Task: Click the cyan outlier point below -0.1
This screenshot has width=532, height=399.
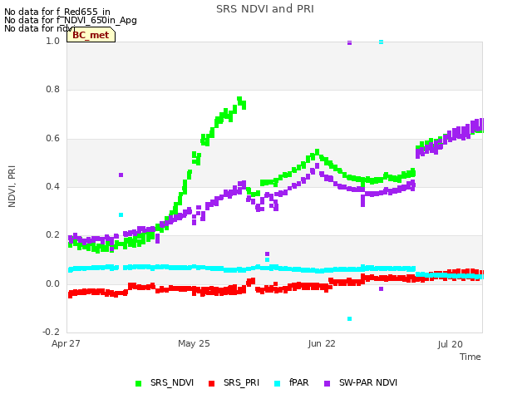Action: 349,318
